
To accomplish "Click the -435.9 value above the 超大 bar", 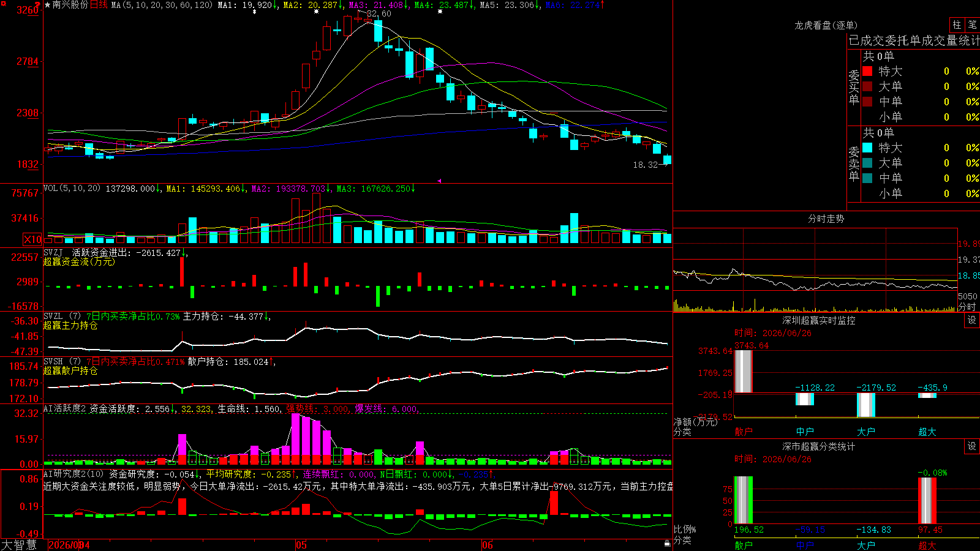I will 933,388.
